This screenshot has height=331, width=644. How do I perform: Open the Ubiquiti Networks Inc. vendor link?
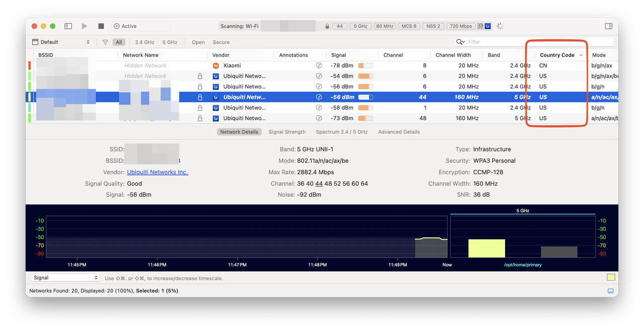pos(157,172)
